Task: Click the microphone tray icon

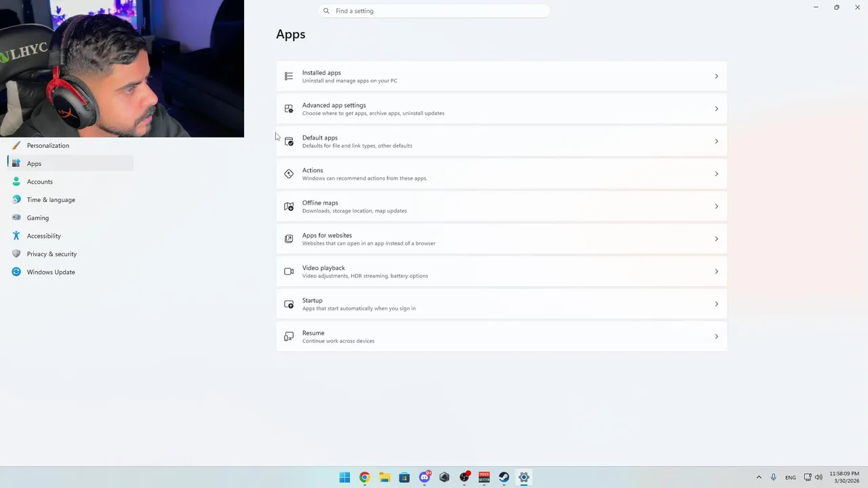Action: [x=773, y=477]
